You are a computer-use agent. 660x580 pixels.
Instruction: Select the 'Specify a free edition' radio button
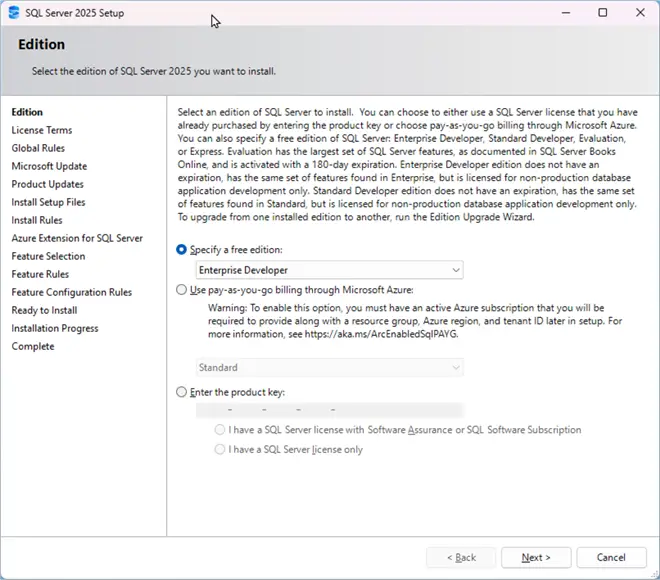[x=181, y=250]
